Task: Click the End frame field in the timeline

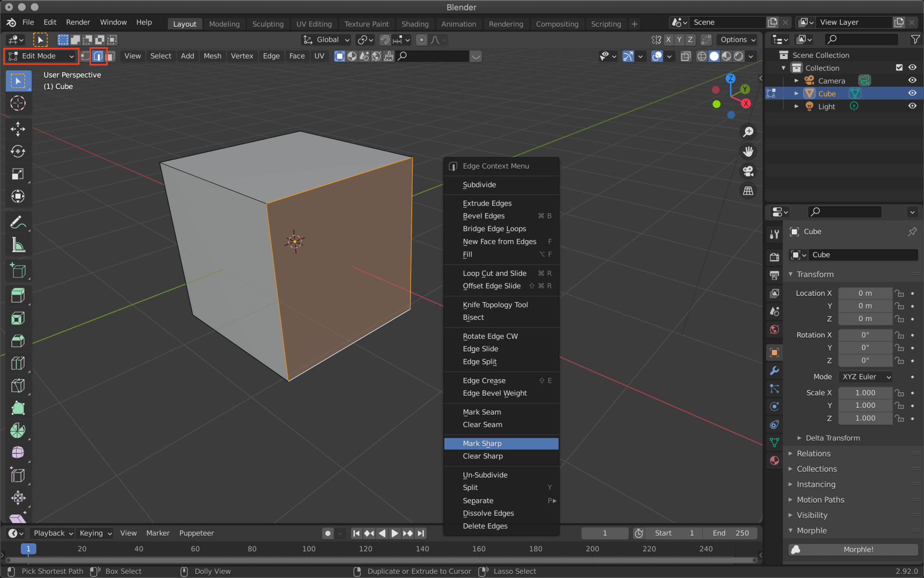Action: click(730, 533)
